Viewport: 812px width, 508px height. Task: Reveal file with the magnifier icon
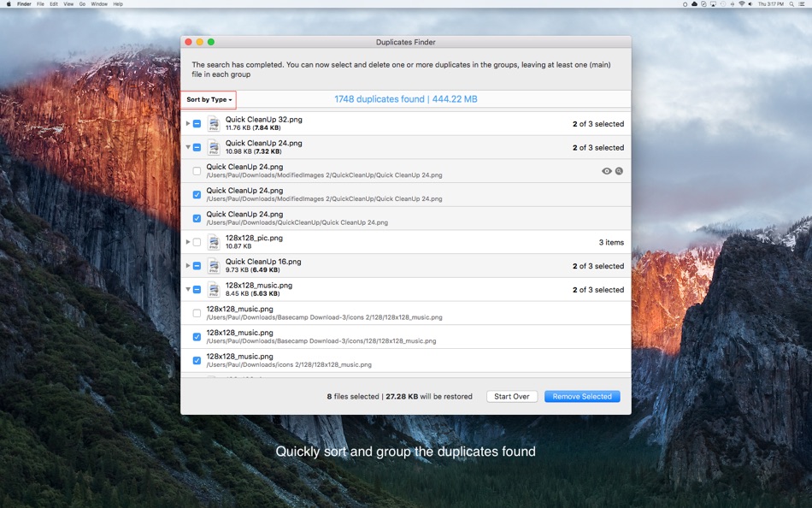619,171
